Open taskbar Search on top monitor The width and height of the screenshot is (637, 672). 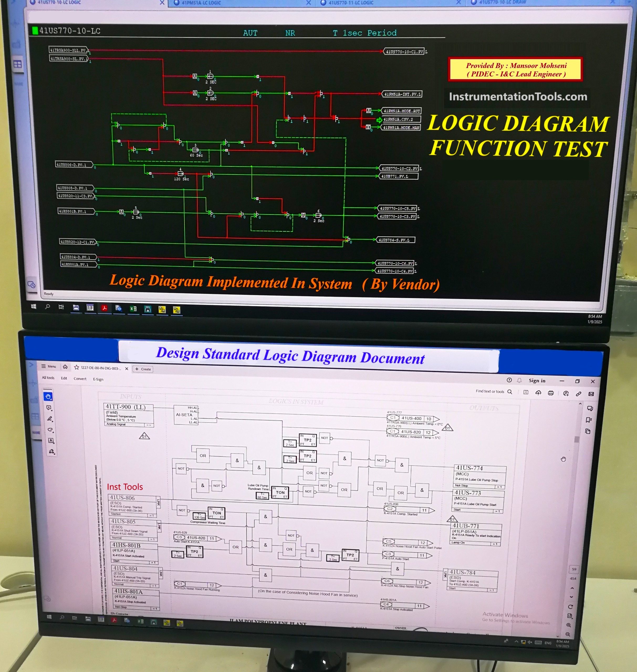[48, 307]
